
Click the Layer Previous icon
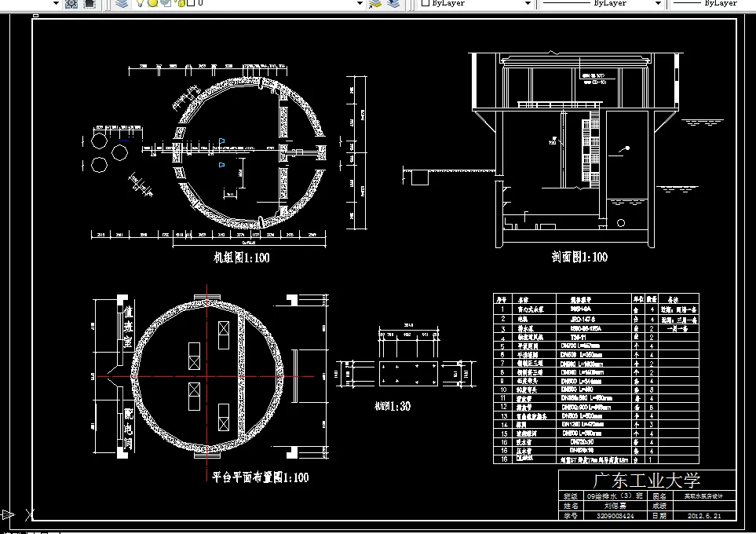click(x=394, y=3)
